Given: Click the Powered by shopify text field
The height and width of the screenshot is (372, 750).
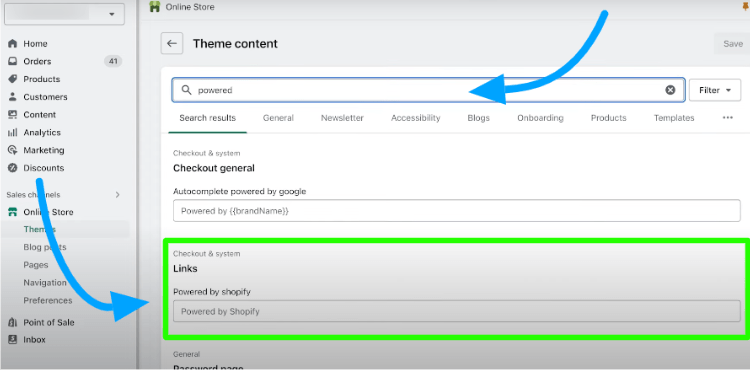Looking at the screenshot, I should 456,311.
